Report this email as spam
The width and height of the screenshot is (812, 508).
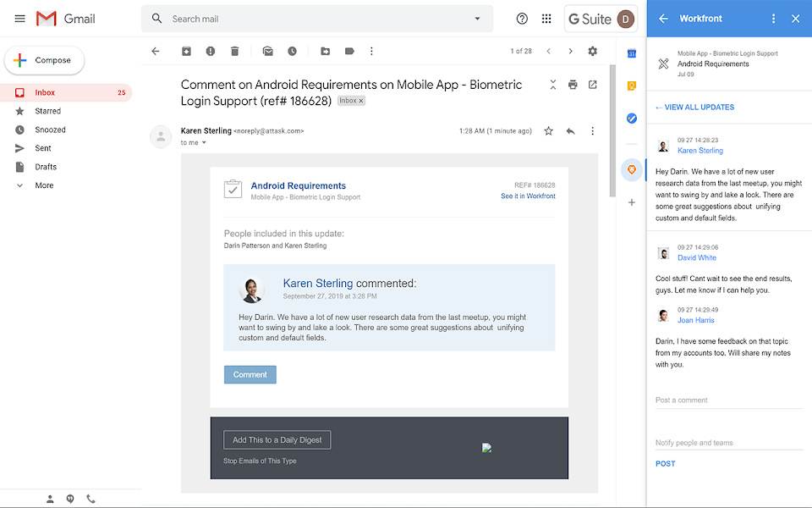pyautogui.click(x=211, y=51)
